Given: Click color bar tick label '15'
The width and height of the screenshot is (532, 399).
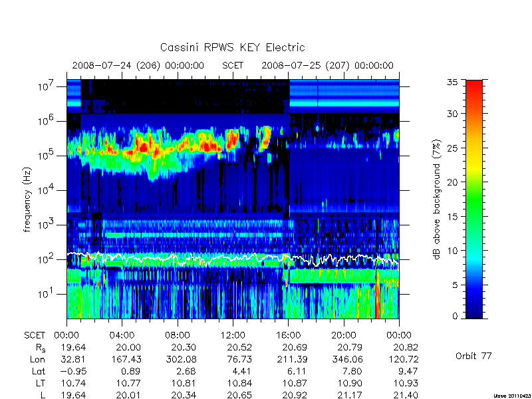Looking at the screenshot, I should tap(452, 217).
